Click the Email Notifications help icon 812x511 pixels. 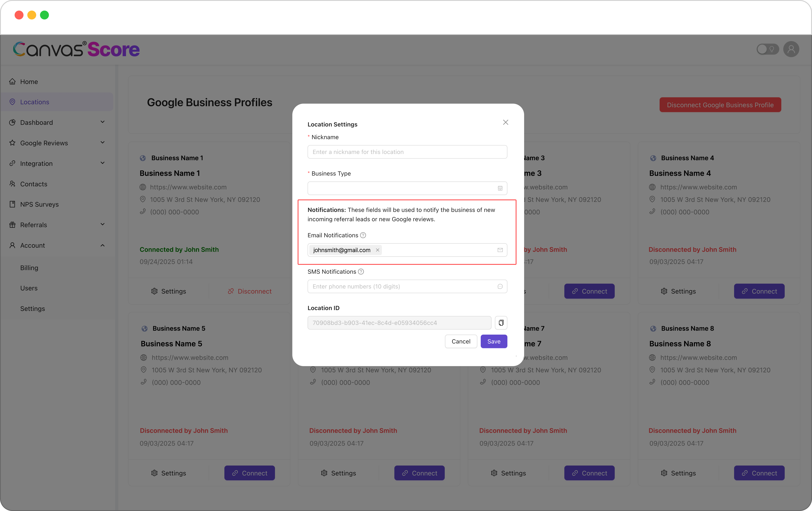coord(363,235)
